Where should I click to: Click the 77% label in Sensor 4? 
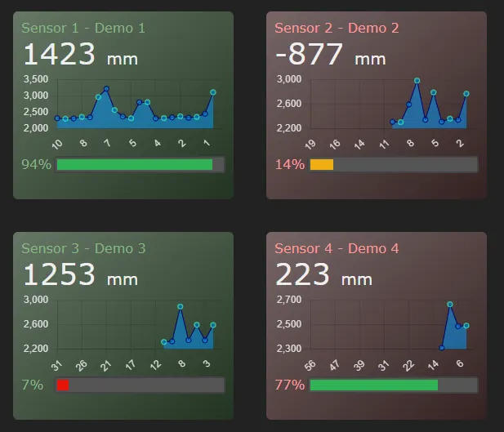pyautogui.click(x=289, y=385)
